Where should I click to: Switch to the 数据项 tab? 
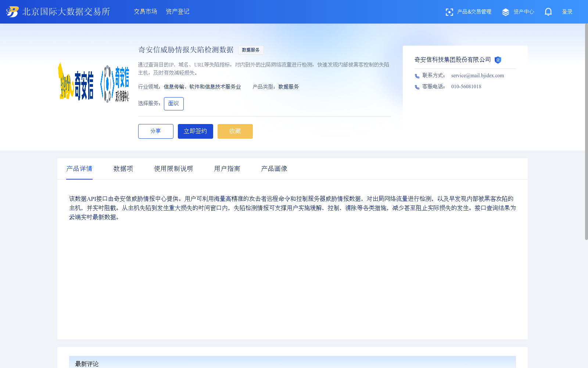[123, 169]
